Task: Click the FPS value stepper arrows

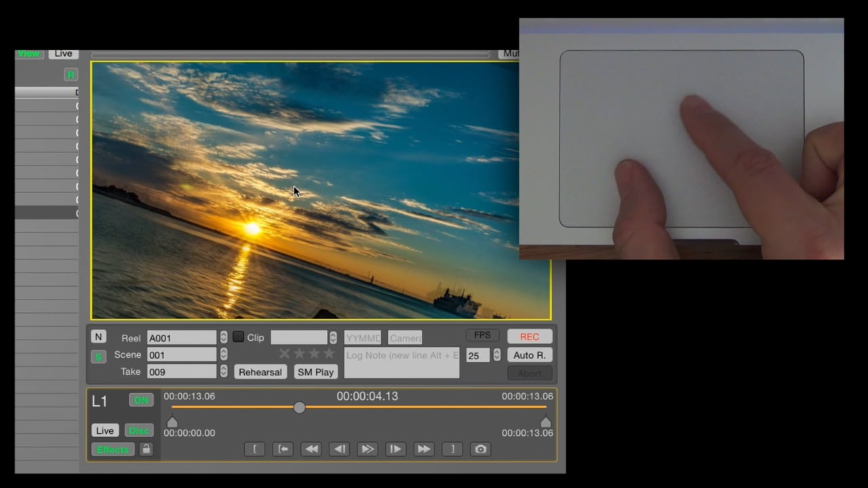Action: tap(497, 354)
